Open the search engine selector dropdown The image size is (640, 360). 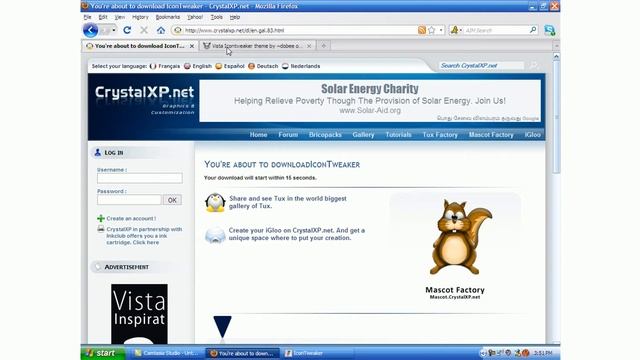456,30
